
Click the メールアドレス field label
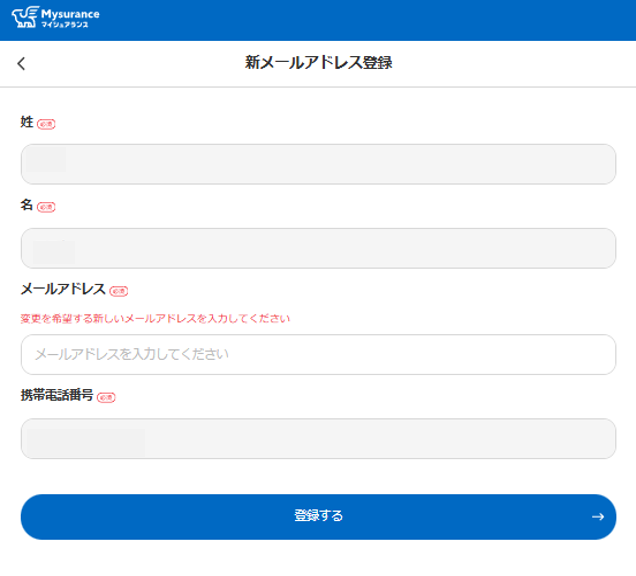(x=63, y=289)
